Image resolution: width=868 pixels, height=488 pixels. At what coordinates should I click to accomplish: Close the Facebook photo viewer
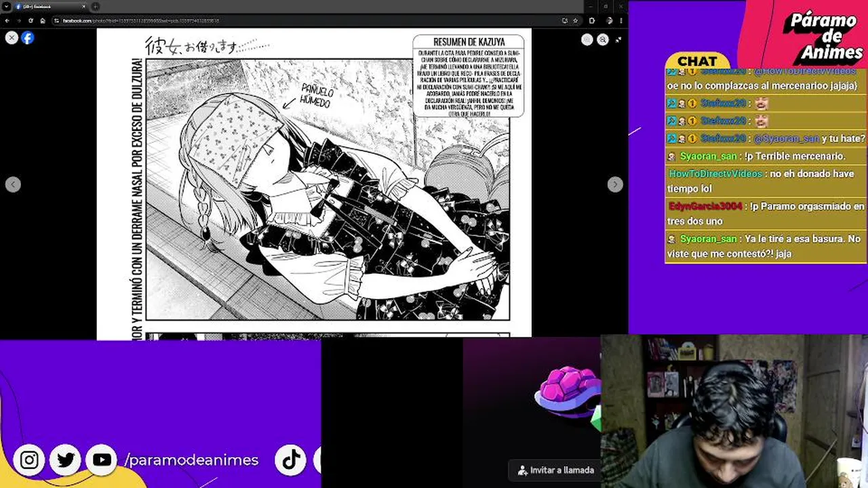[12, 38]
